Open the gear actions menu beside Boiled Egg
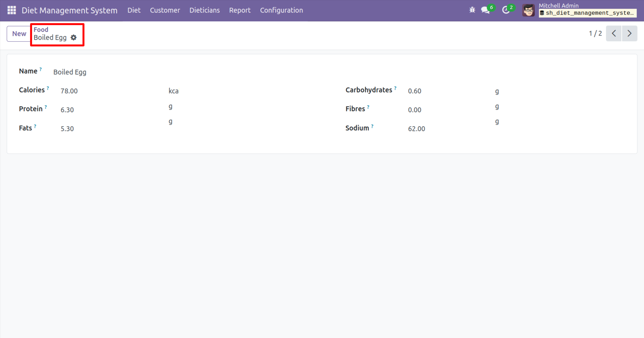This screenshot has height=338, width=644. (74, 37)
